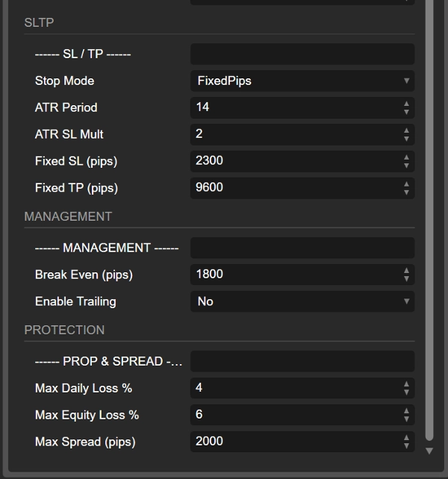Click the MANAGEMENT section header
Viewport: 448px width, 479px height.
click(x=68, y=216)
